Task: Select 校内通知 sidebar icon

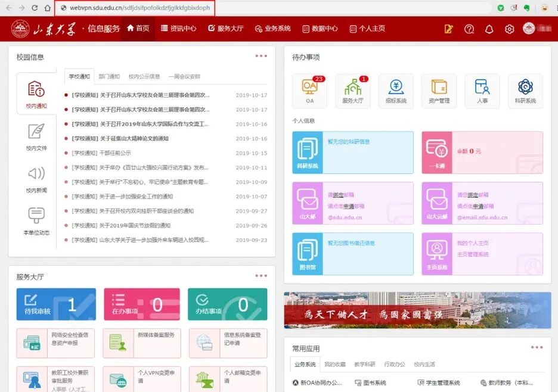Action: coord(36,94)
